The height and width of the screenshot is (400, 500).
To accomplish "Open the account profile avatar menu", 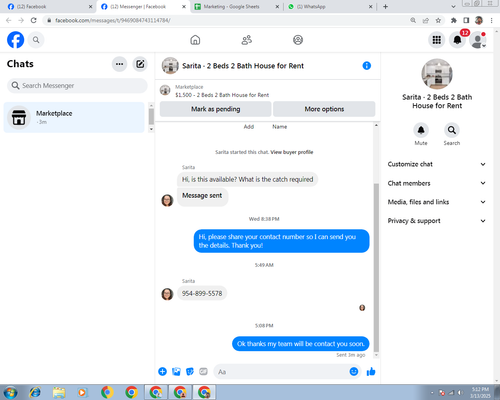I will click(478, 40).
